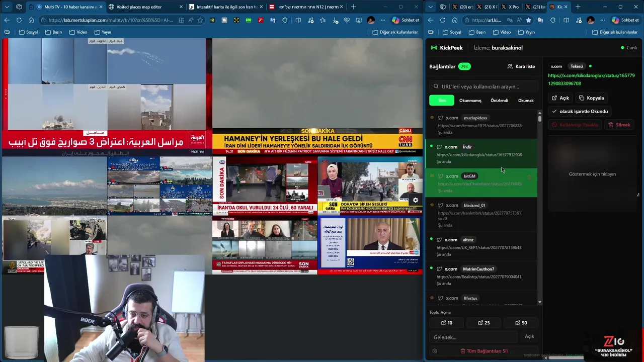Click home icon in right browser window
This screenshot has width=644, height=362.
click(x=454, y=20)
